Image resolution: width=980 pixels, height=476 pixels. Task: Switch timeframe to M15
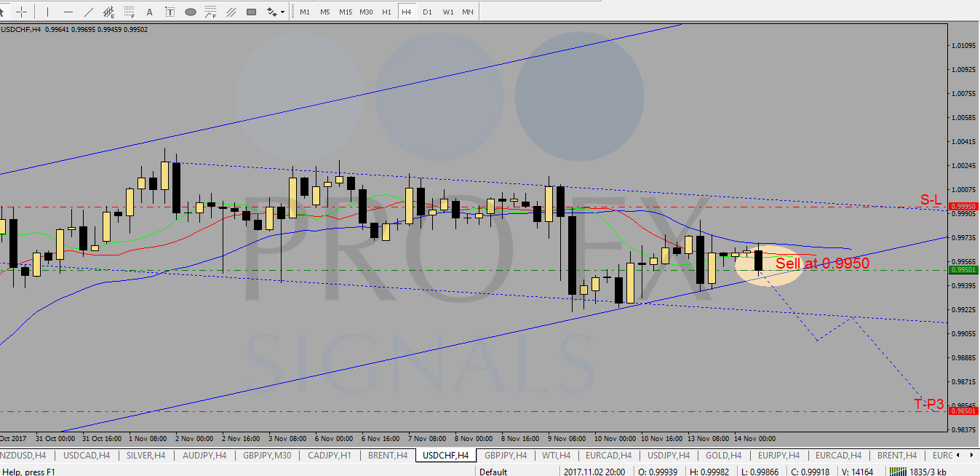(x=345, y=12)
